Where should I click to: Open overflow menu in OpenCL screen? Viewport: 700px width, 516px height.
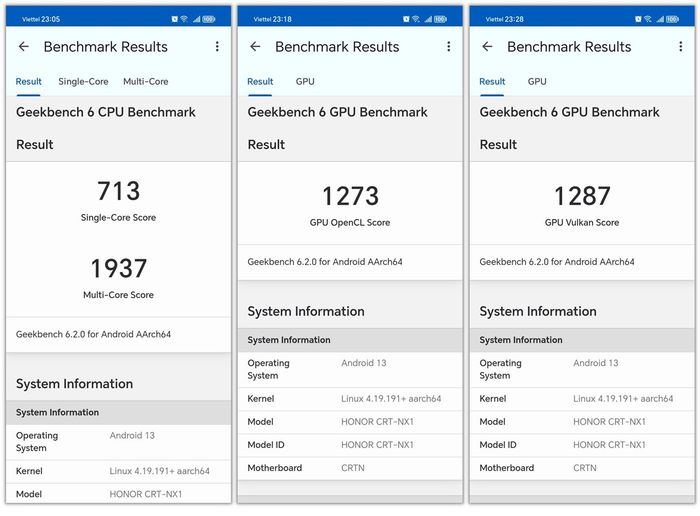pos(449,46)
